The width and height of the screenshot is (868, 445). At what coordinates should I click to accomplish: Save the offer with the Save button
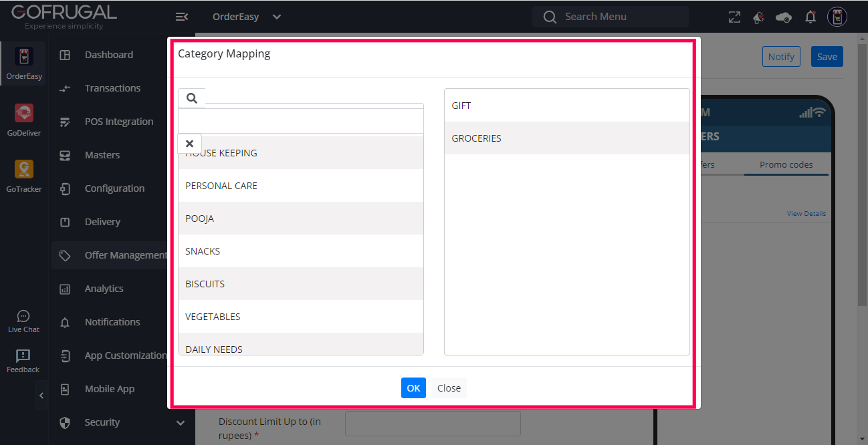point(827,57)
